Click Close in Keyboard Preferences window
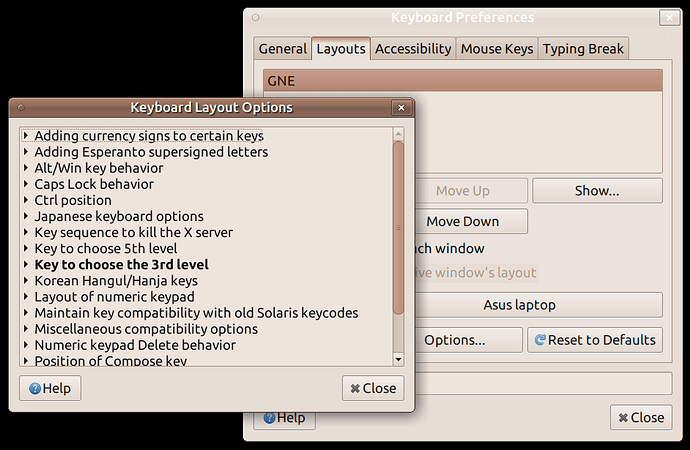Image resolution: width=690 pixels, height=450 pixels. 641,417
